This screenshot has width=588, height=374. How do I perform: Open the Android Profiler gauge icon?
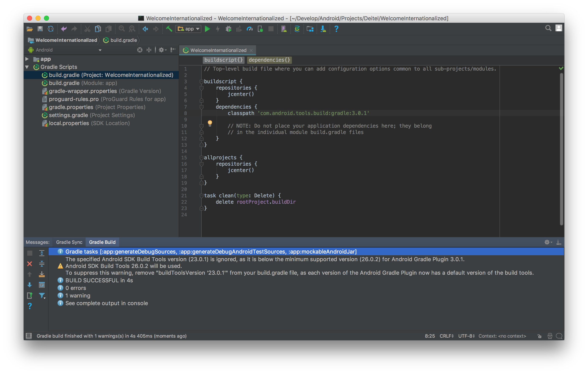(x=249, y=29)
